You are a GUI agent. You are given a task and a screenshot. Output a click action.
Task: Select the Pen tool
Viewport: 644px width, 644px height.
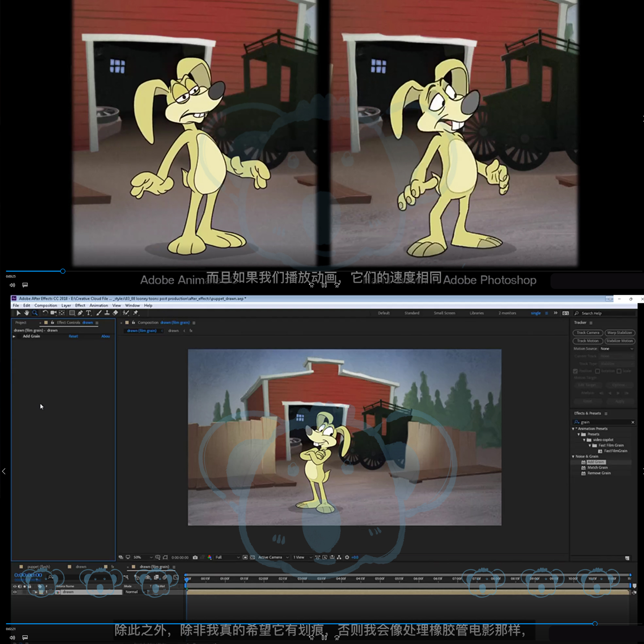(80, 313)
